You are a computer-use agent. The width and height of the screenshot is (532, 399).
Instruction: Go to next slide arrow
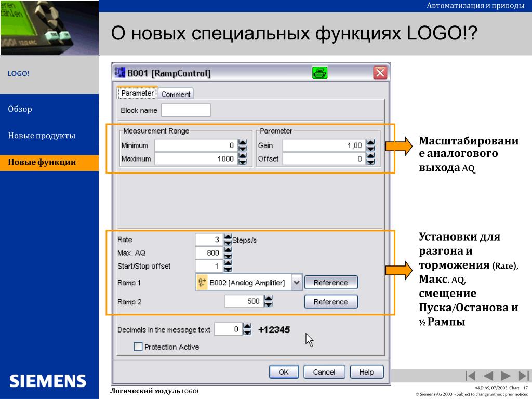(x=506, y=376)
